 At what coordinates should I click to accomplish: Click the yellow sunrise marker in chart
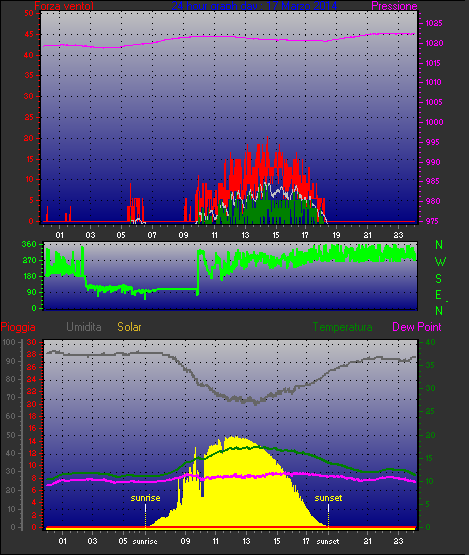(145, 498)
